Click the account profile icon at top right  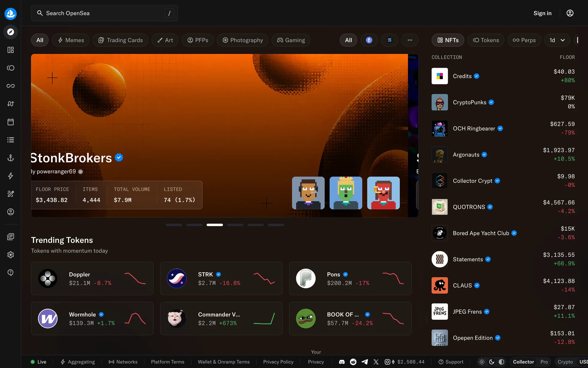pos(570,13)
